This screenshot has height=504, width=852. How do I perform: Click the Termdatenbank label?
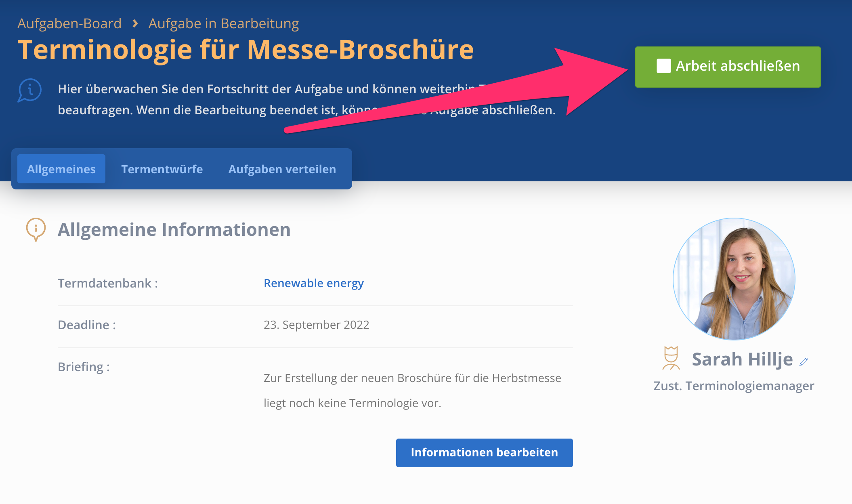point(108,283)
